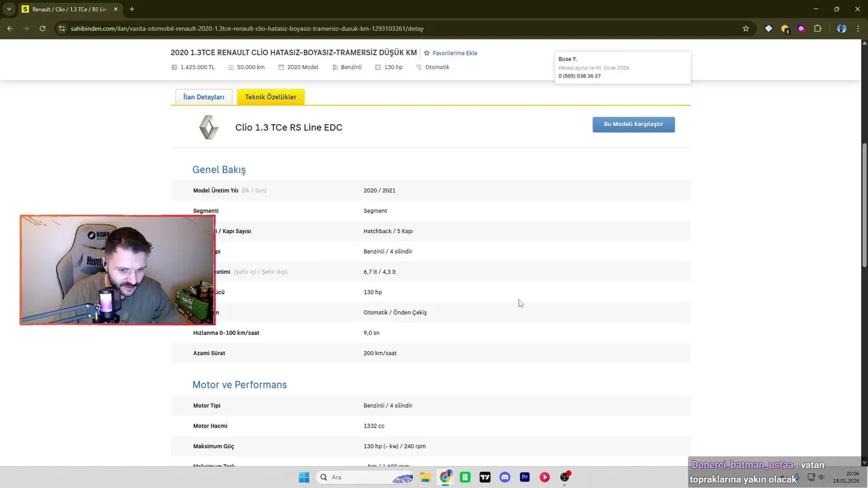The image size is (868, 488).
Task: Click the 1332 cc engine volume value
Action: tap(374, 426)
